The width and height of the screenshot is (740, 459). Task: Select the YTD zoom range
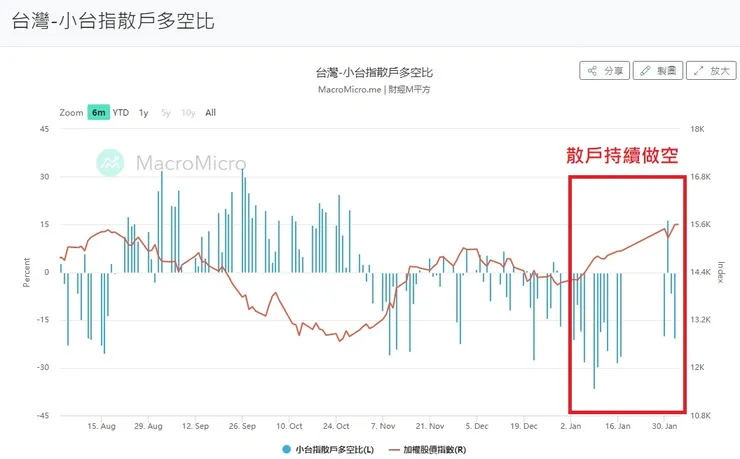[121, 112]
